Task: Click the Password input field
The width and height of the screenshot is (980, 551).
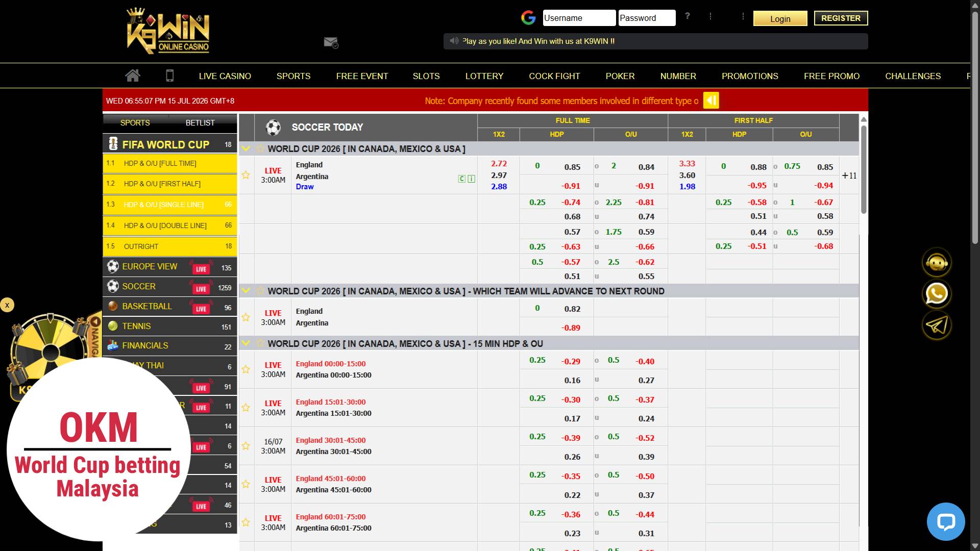Action: (647, 18)
